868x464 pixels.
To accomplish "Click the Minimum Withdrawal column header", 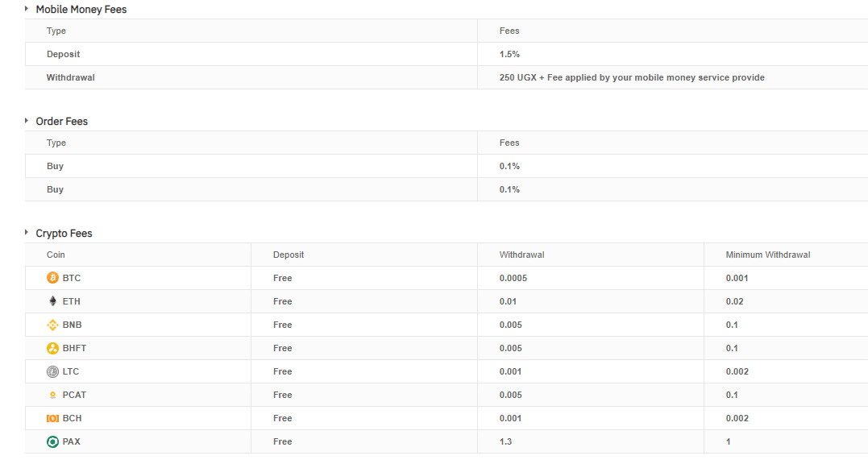I will point(768,255).
